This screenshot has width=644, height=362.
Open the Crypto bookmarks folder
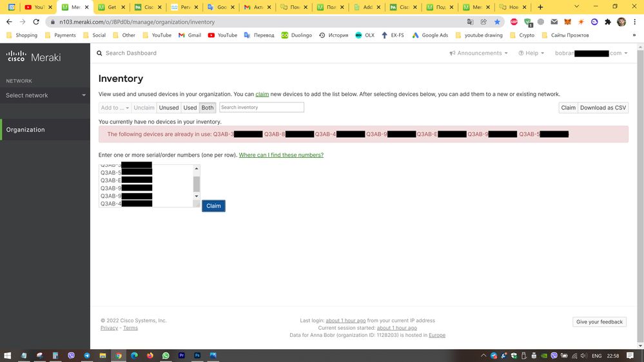pos(522,35)
